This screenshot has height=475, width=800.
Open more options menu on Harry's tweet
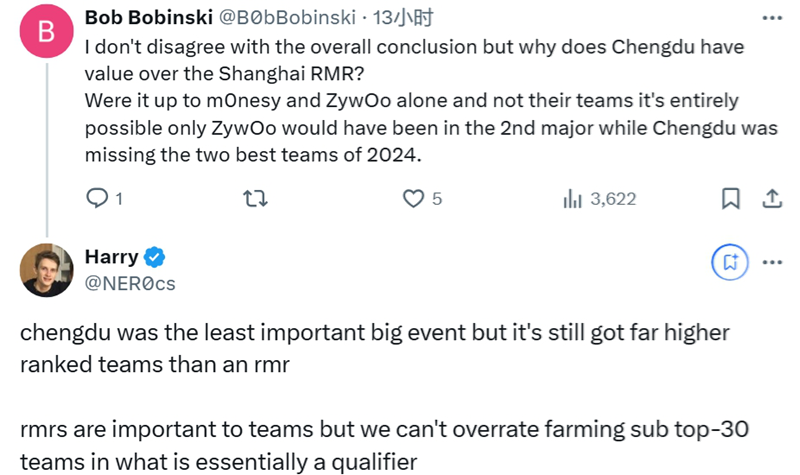(x=771, y=262)
